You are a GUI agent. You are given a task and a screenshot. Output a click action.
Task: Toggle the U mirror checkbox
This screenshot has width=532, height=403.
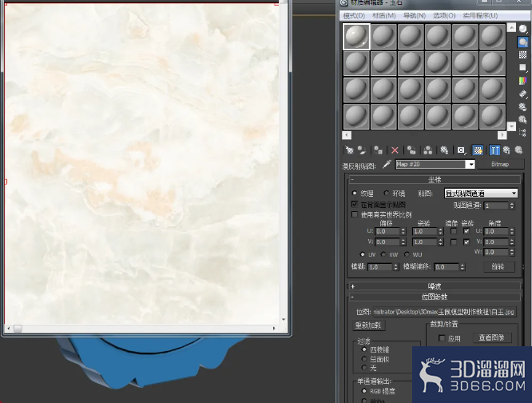click(453, 231)
